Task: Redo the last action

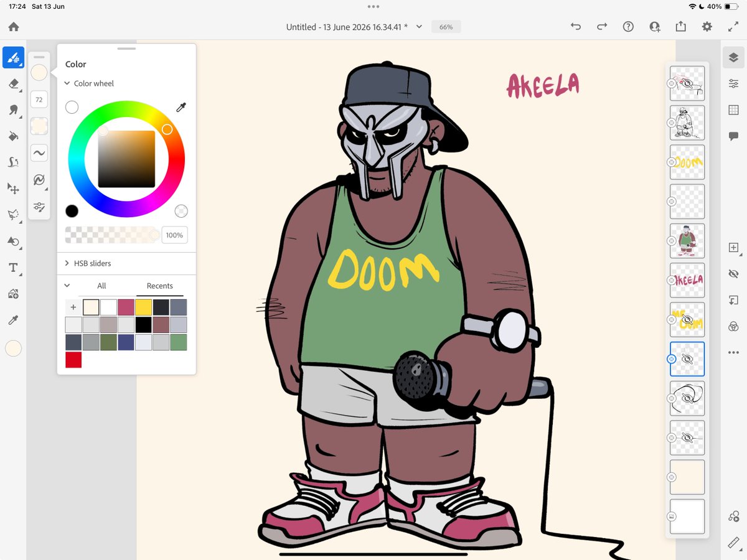Action: [602, 27]
